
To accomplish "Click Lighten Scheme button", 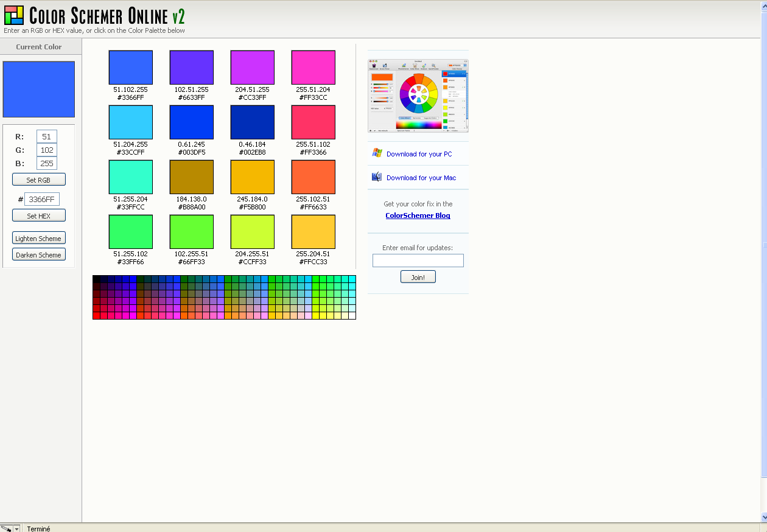I will tap(39, 238).
